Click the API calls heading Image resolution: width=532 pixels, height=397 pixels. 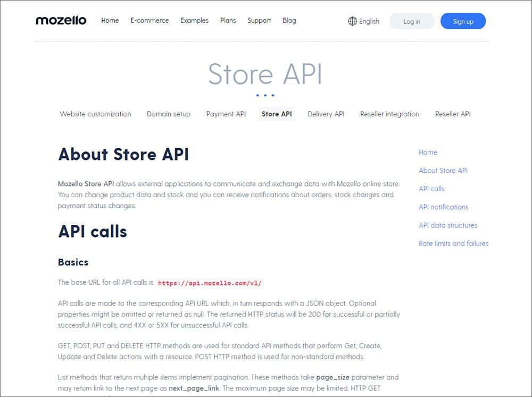[x=93, y=232]
